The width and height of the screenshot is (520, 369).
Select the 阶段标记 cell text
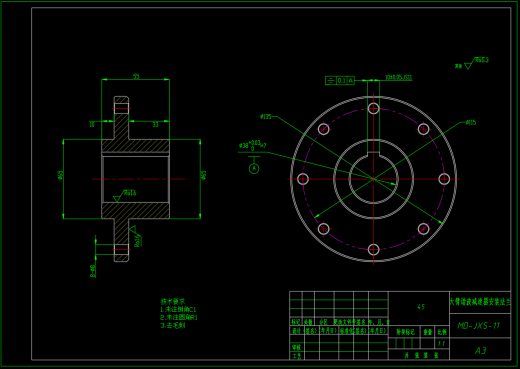pos(405,332)
